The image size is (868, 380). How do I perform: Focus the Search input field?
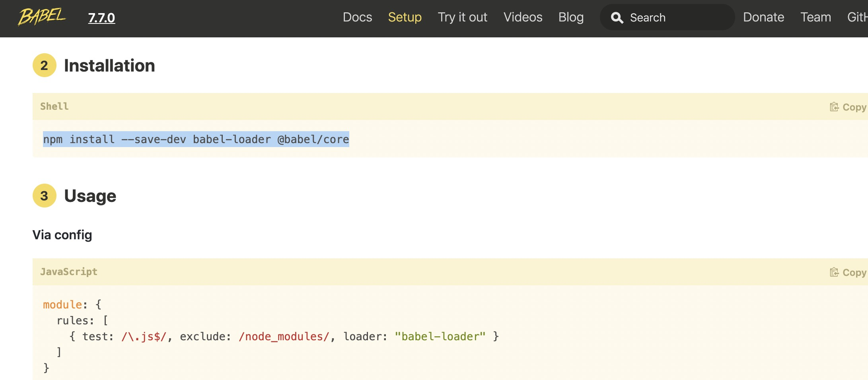tap(676, 17)
